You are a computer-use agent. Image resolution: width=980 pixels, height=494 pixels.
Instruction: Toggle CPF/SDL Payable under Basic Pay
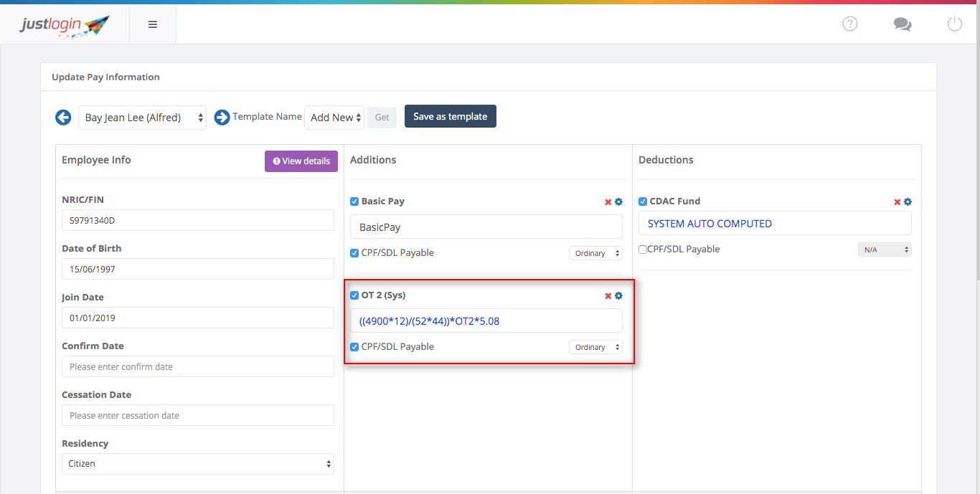tap(354, 253)
